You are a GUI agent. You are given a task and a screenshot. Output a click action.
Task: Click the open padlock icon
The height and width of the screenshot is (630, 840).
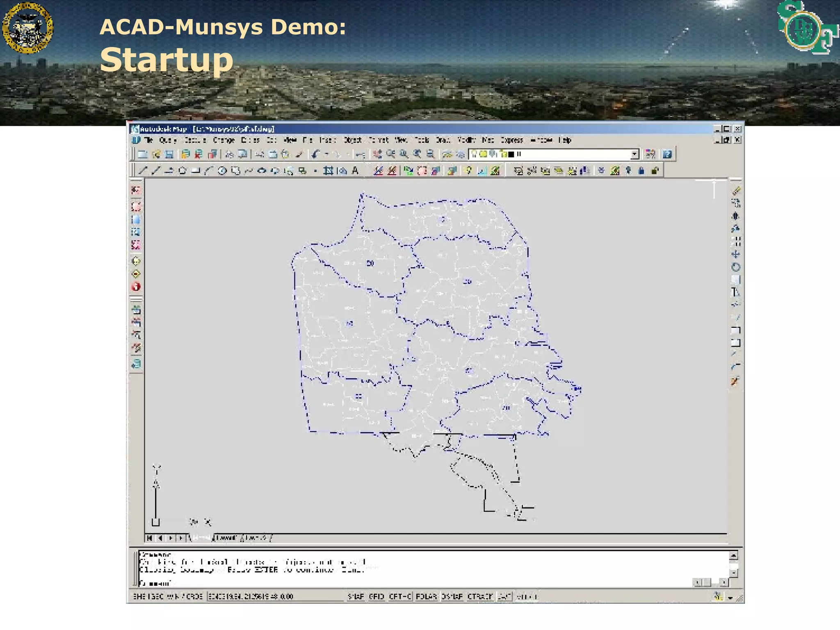coord(655,171)
